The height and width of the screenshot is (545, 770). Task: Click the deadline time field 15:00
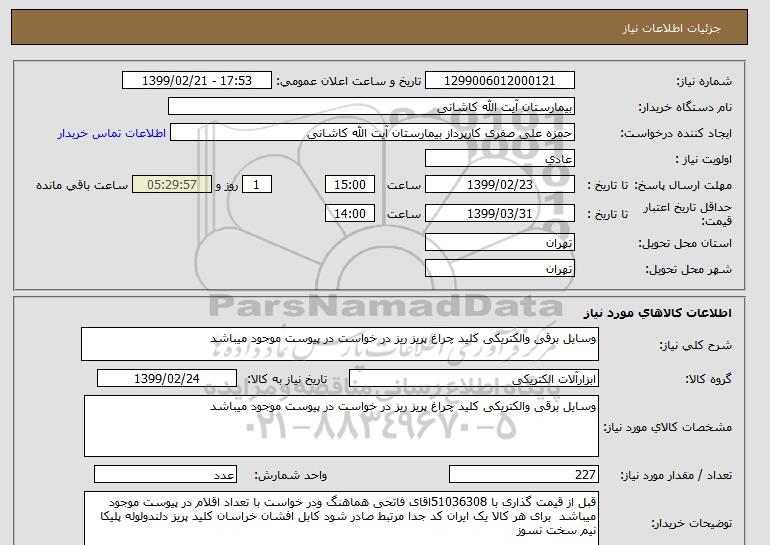point(350,185)
